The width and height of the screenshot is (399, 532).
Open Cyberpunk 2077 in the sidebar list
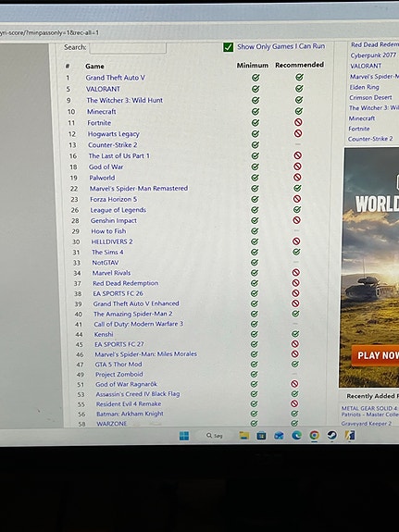click(x=373, y=56)
